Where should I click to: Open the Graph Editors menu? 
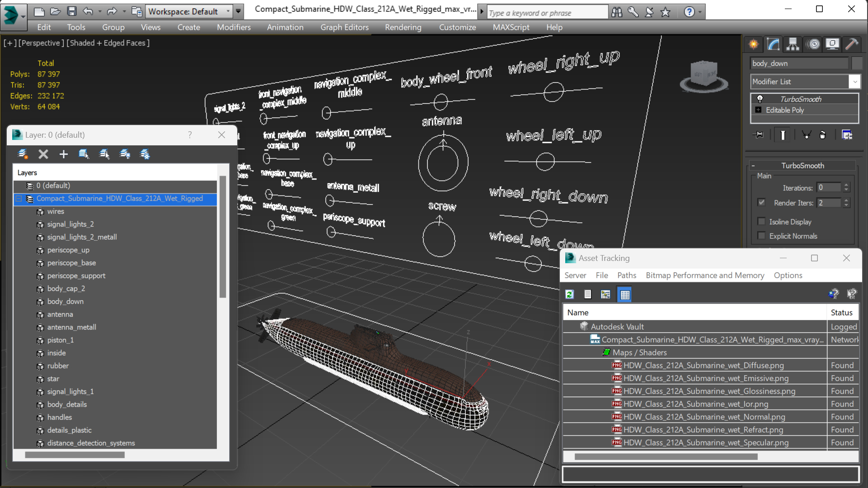pyautogui.click(x=344, y=27)
